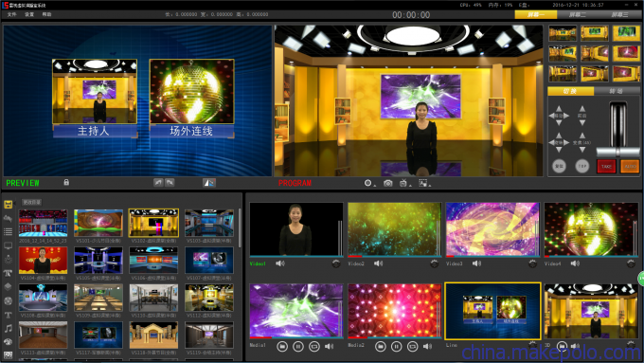Mute the Video1 speaker icon

(280, 263)
